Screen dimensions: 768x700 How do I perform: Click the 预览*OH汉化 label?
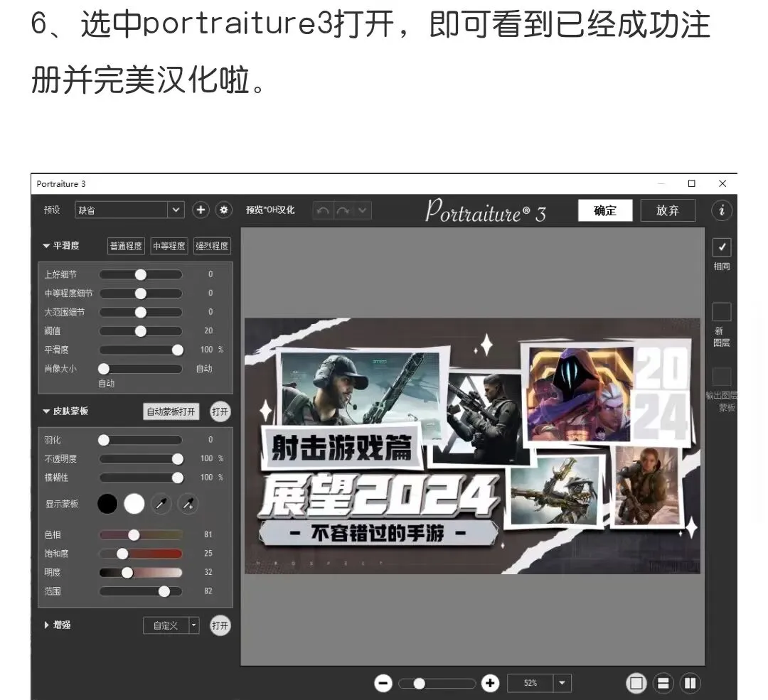click(270, 210)
